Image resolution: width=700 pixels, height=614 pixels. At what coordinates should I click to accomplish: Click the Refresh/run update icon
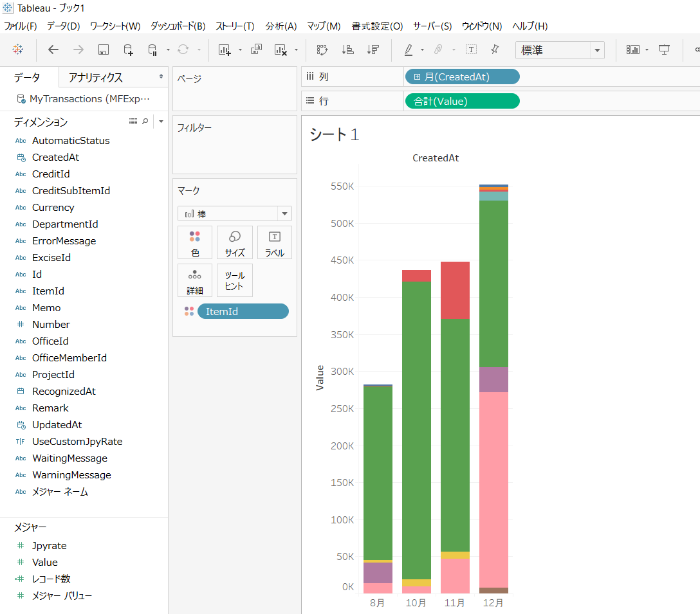(183, 50)
